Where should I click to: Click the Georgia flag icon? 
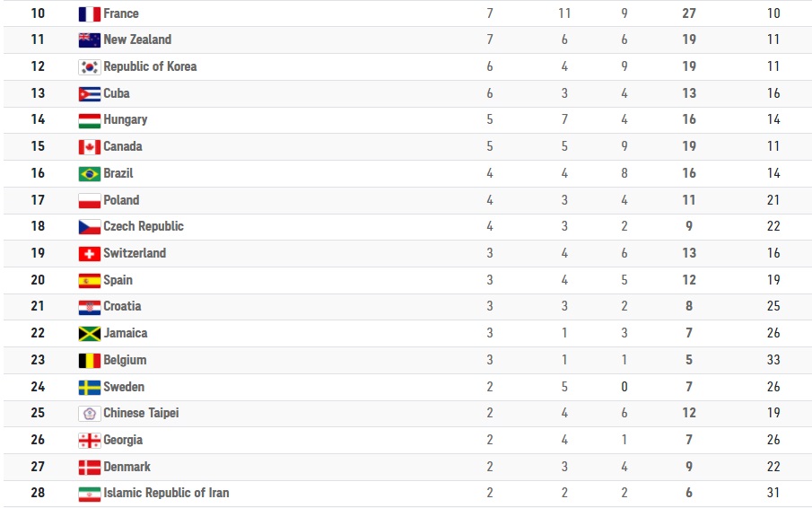pyautogui.click(x=89, y=441)
